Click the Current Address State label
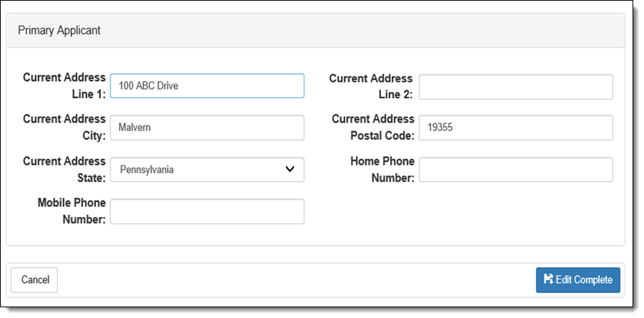 64,169
